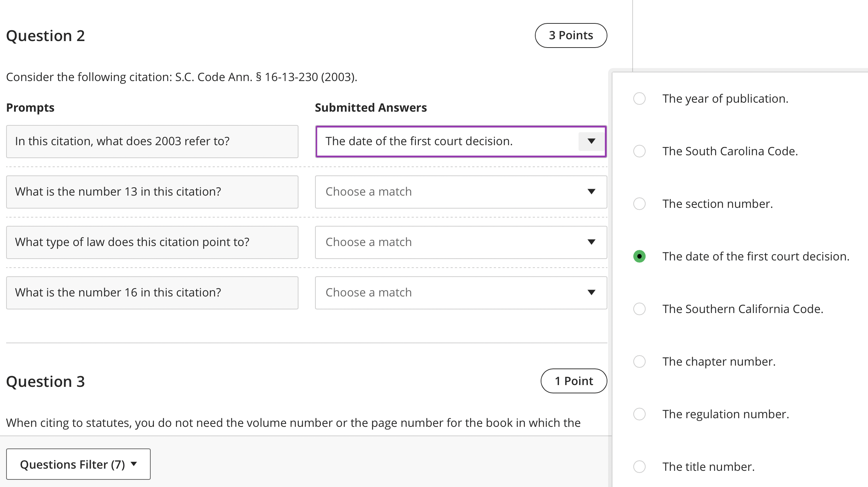Choose 'The South Carolina Code' radio option
The image size is (868, 487).
639,151
